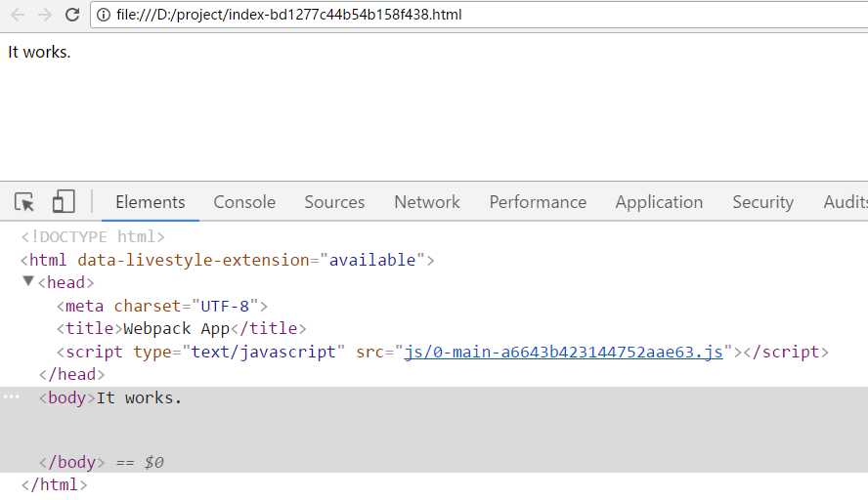Click the site info icon in address bar
The height and width of the screenshot is (500, 868).
tap(104, 15)
